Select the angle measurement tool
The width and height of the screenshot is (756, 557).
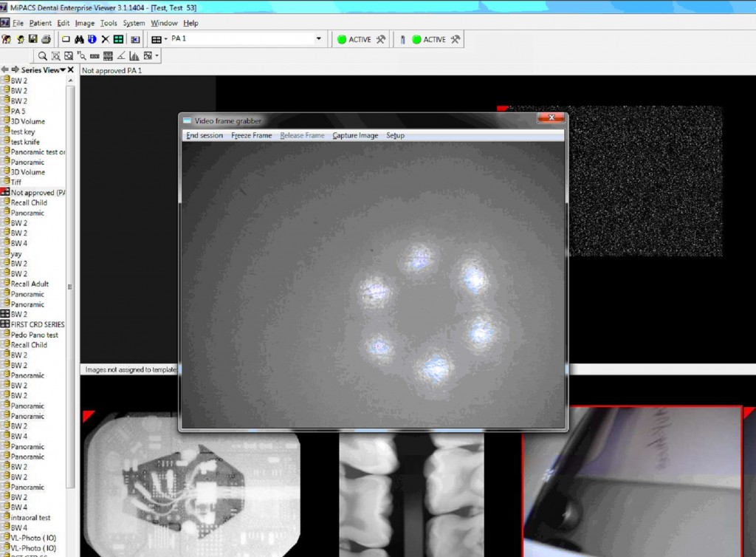(121, 56)
